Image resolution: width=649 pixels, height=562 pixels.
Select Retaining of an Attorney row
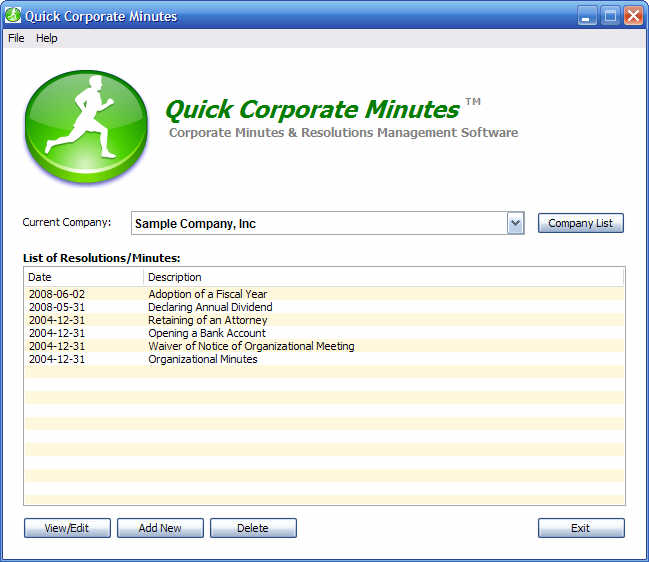(x=324, y=320)
